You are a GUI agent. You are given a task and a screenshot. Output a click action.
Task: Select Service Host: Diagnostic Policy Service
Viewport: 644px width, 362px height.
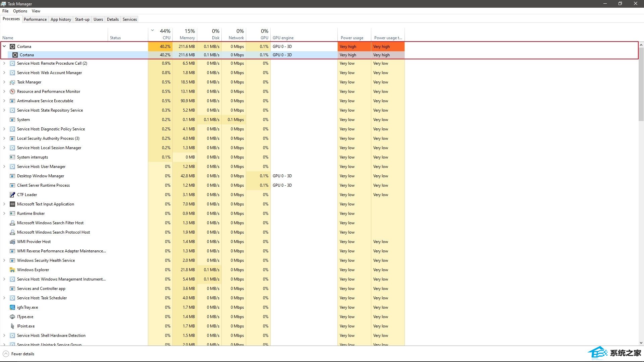pos(202,129)
